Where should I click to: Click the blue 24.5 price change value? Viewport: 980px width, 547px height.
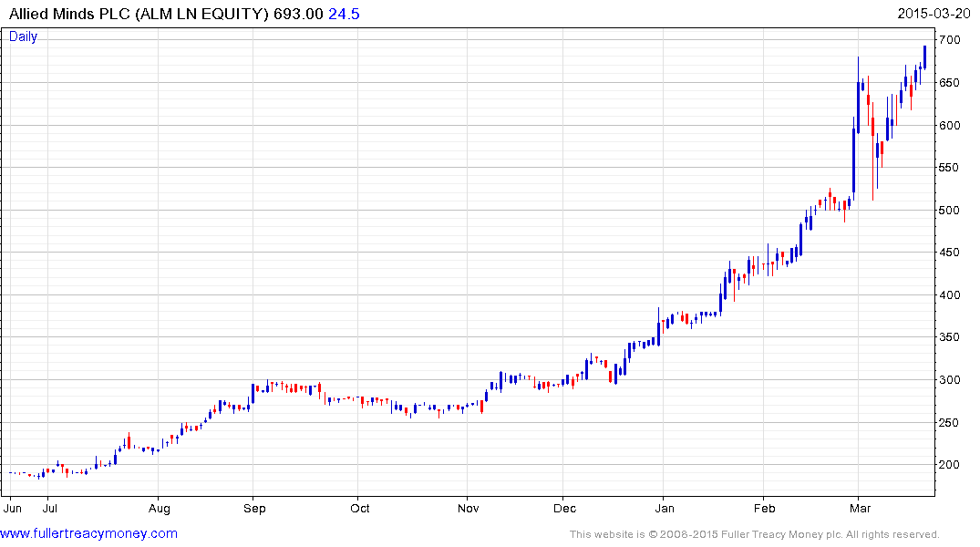click(344, 14)
